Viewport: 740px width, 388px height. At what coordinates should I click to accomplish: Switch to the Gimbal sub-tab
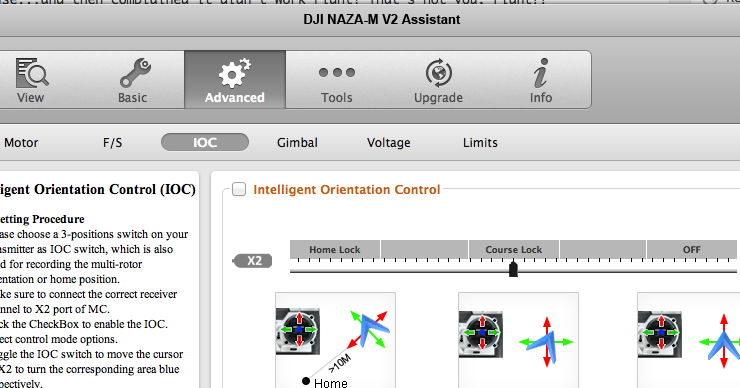pos(297,143)
